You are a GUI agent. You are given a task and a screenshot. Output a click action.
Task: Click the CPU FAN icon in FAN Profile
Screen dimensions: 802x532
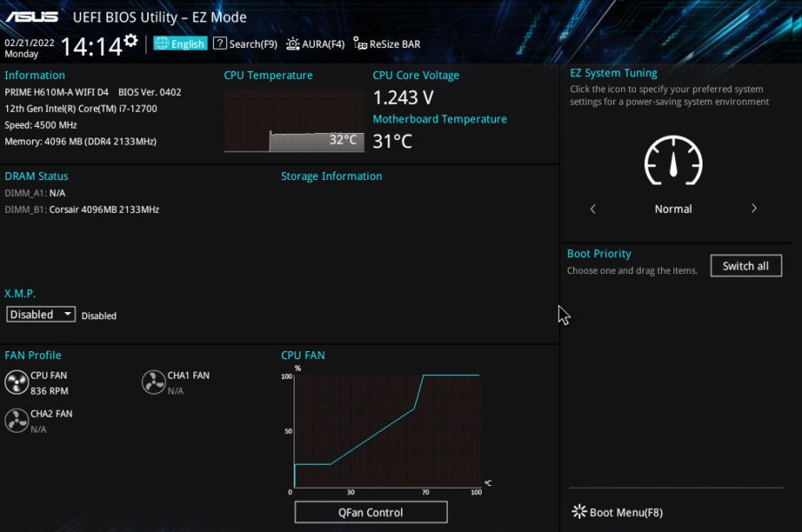(x=16, y=382)
